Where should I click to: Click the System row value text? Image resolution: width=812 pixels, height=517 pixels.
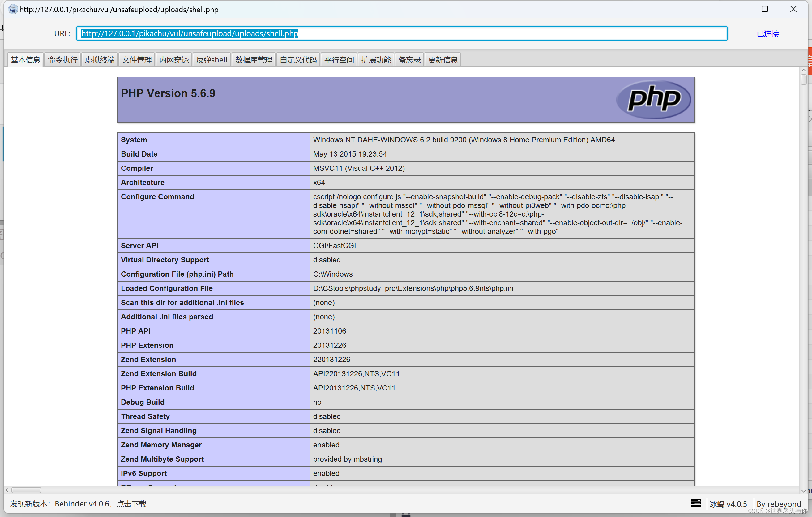pos(464,140)
